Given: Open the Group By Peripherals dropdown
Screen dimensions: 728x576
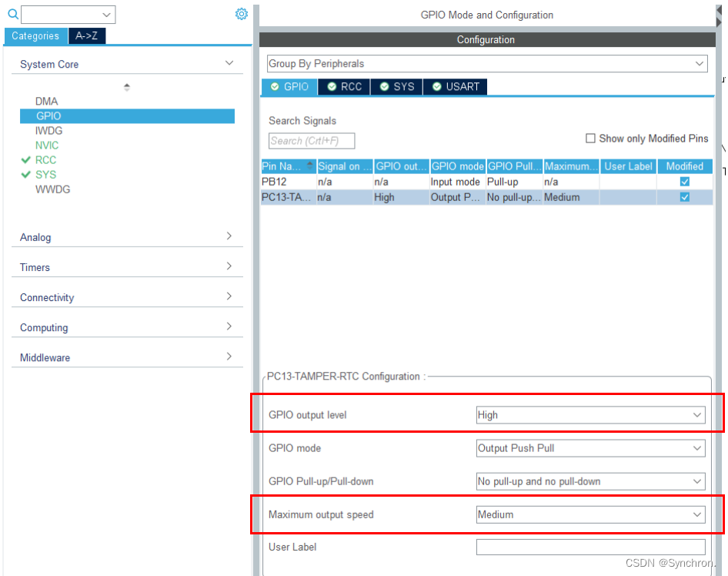Looking at the screenshot, I should coord(487,64).
